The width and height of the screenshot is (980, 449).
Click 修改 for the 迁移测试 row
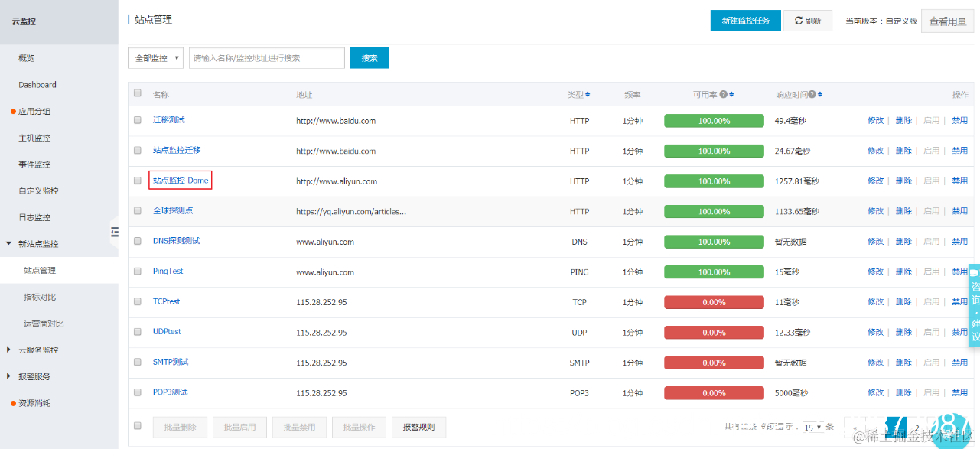[876, 121]
